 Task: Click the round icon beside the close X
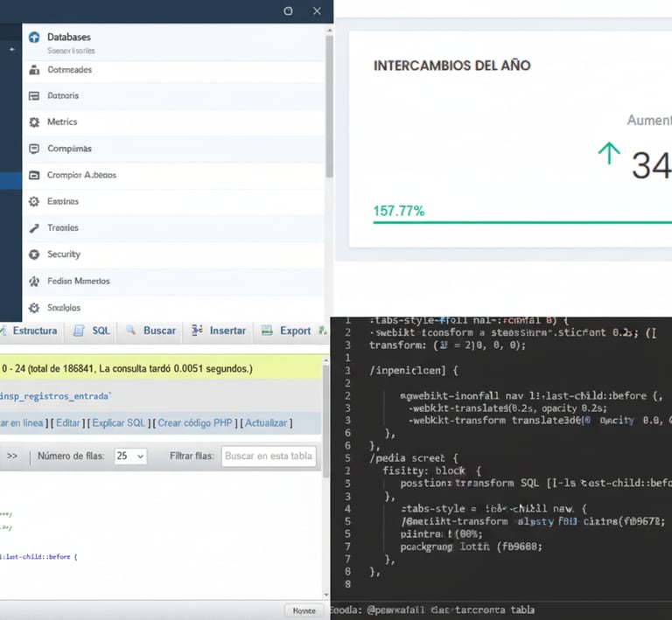288,11
